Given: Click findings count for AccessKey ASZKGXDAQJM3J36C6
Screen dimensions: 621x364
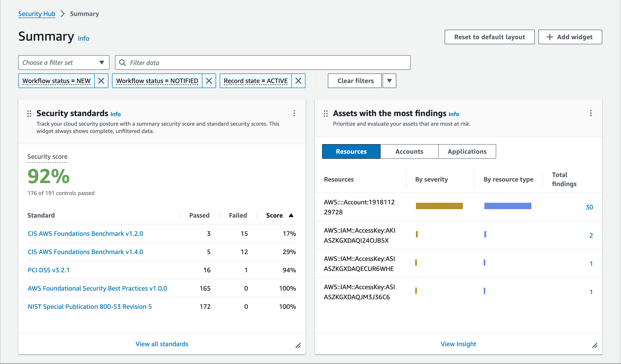Looking at the screenshot, I should point(591,292).
